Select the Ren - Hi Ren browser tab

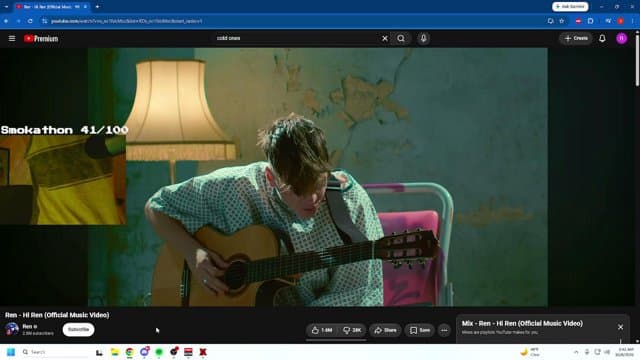[51, 7]
